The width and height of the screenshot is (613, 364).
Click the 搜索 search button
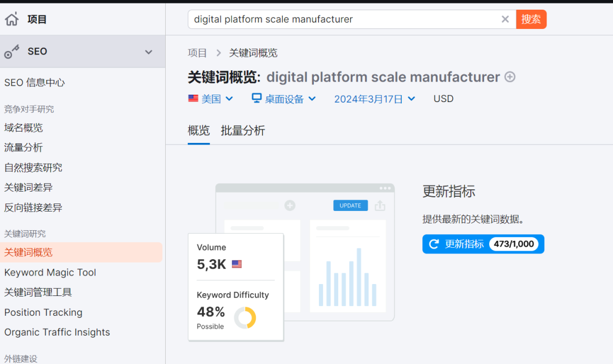531,19
